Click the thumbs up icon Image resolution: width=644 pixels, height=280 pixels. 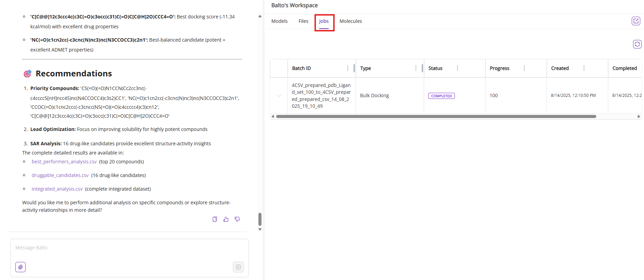tap(226, 219)
